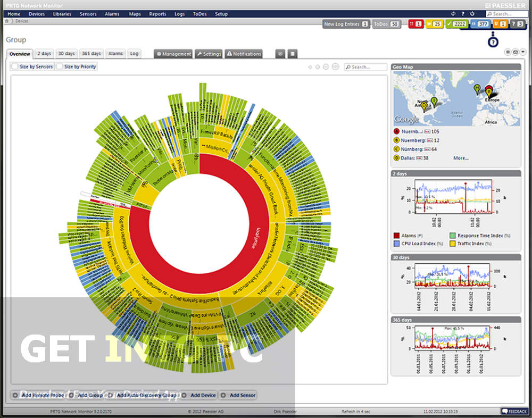
Task: Focus the Search field above the sunburst
Action: (365, 67)
